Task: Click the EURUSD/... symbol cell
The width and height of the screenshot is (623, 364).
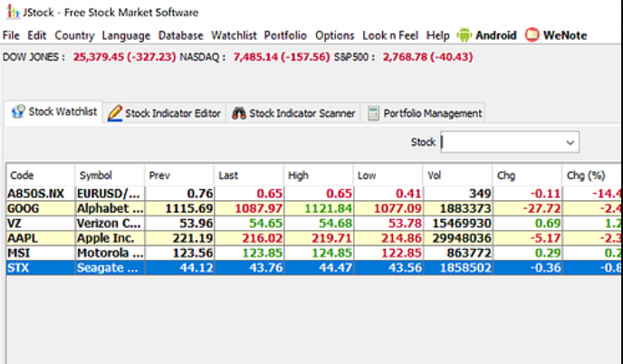Action: pos(110,194)
